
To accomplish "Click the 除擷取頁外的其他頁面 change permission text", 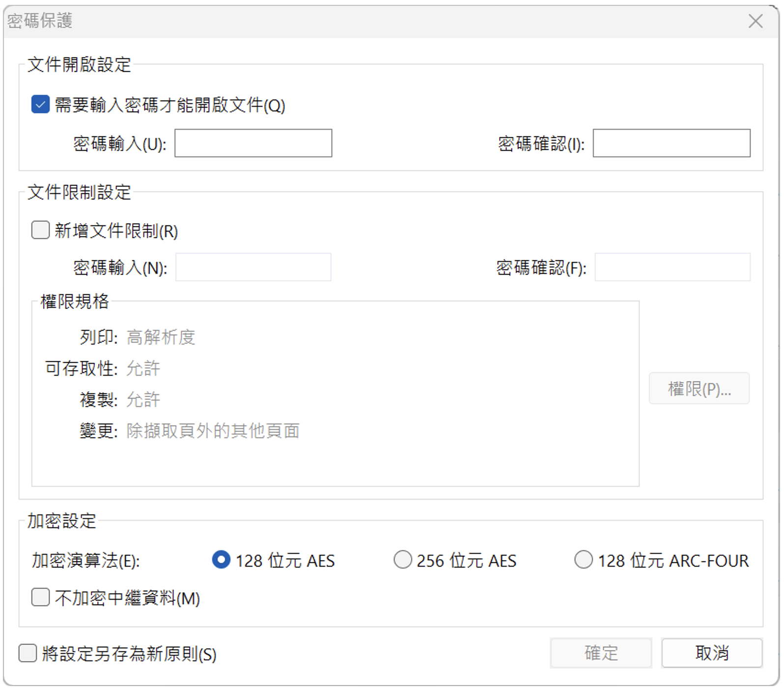I will (x=213, y=431).
